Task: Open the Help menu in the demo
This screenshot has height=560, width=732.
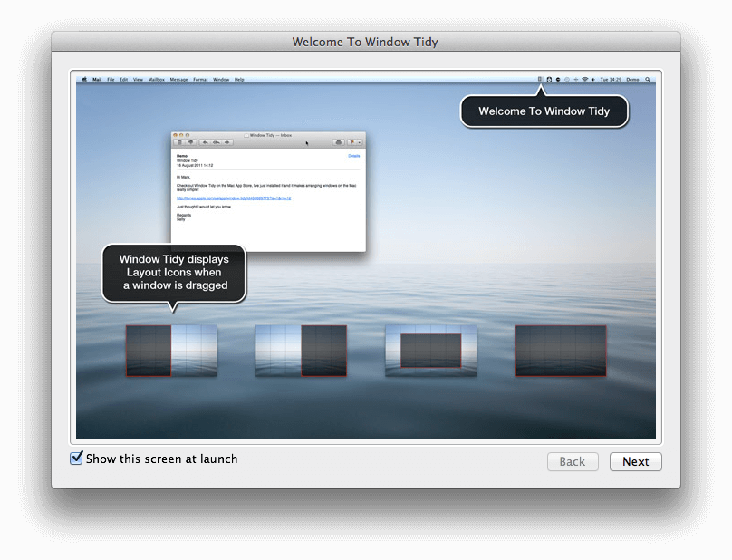Action: pos(239,80)
